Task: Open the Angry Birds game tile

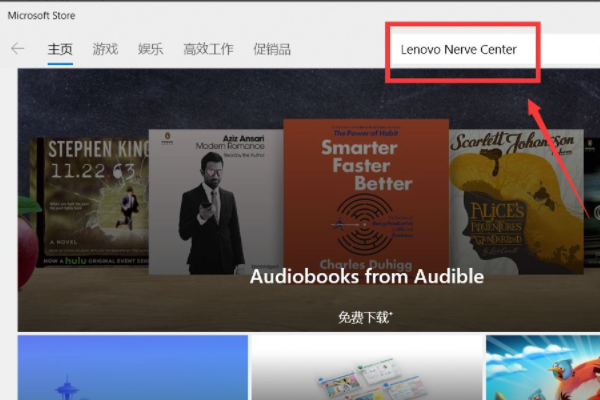Action: (542, 368)
